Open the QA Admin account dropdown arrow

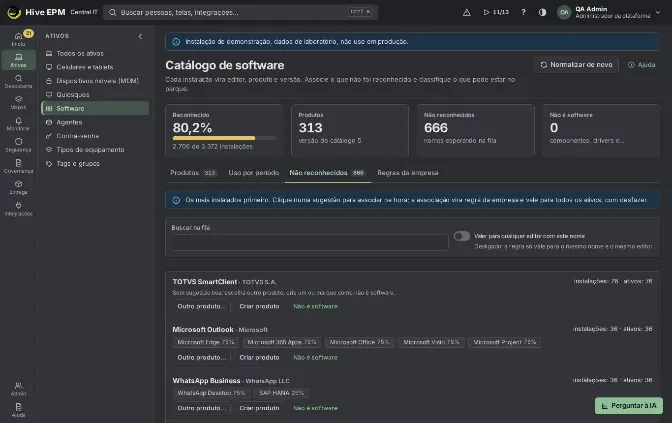point(658,12)
